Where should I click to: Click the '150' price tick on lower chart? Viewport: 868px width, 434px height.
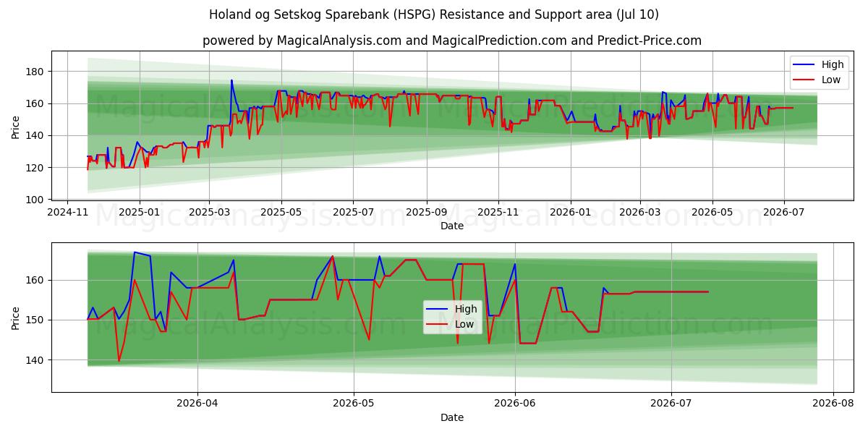click(36, 320)
